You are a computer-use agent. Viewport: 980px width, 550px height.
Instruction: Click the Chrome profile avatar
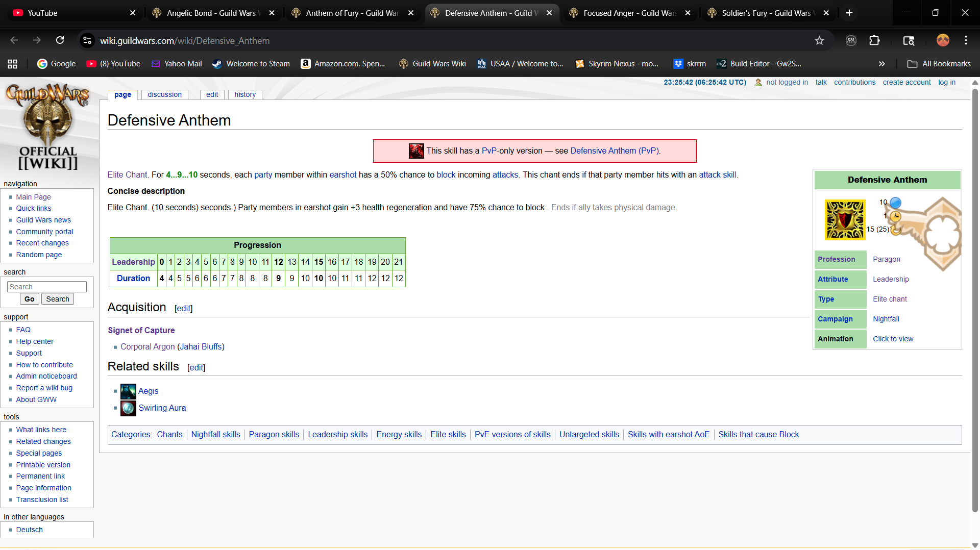943,40
